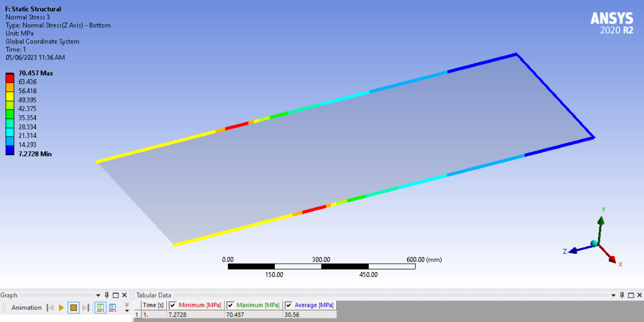Uncheck the Minimum [MPa] column checkbox

[173, 305]
